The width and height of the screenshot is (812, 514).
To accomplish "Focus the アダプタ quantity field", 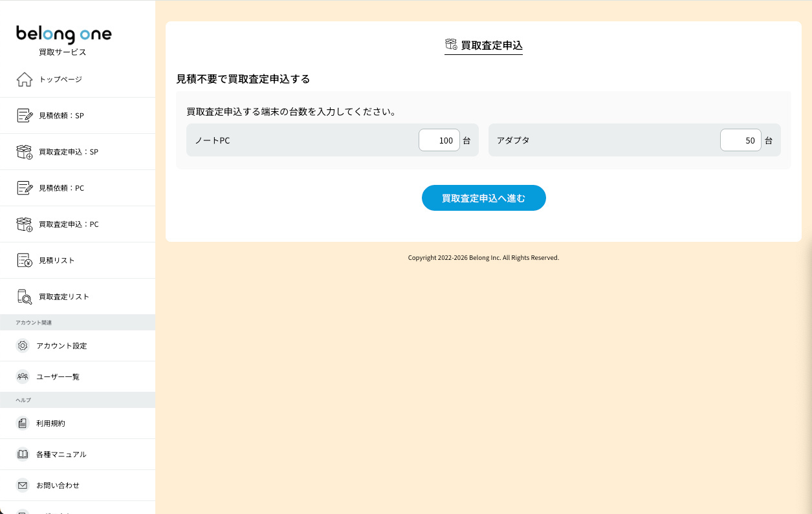I will coord(741,140).
